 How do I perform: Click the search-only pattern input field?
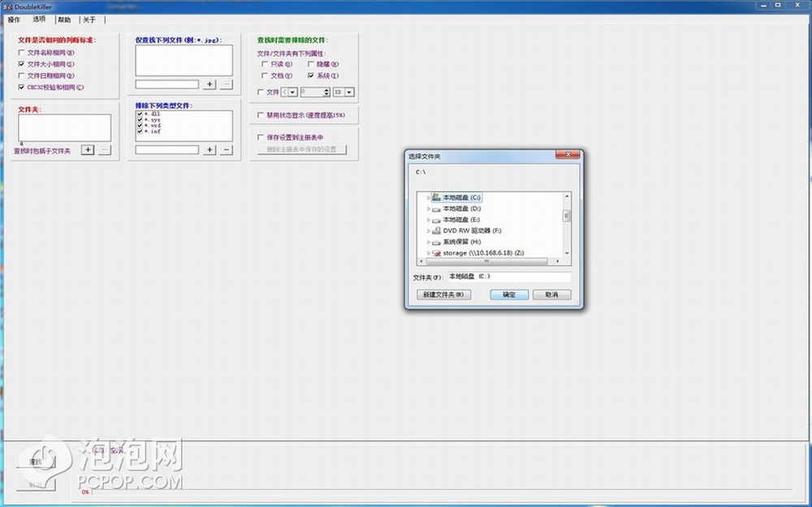tap(167, 84)
